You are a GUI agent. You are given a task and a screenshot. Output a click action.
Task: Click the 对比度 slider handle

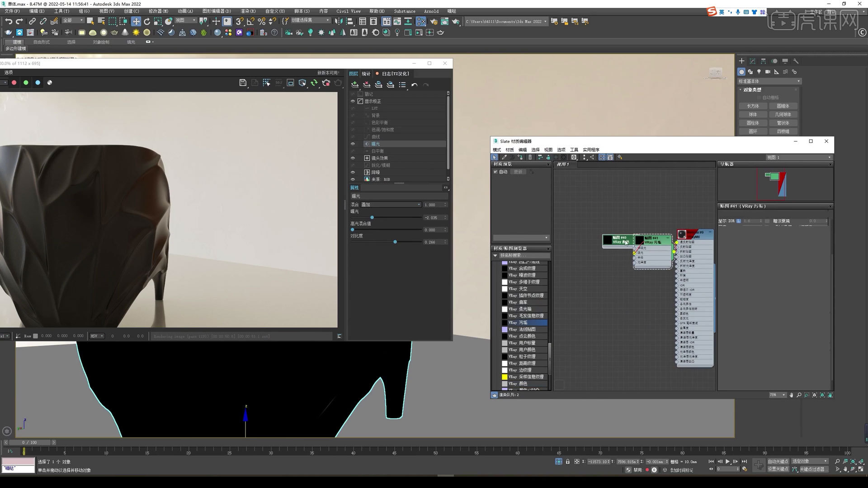pyautogui.click(x=395, y=242)
